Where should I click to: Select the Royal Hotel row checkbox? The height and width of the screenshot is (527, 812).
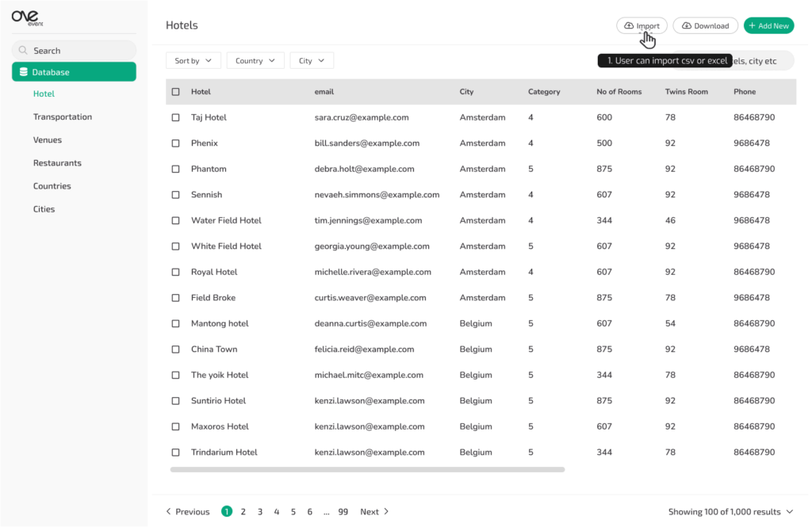pos(176,272)
